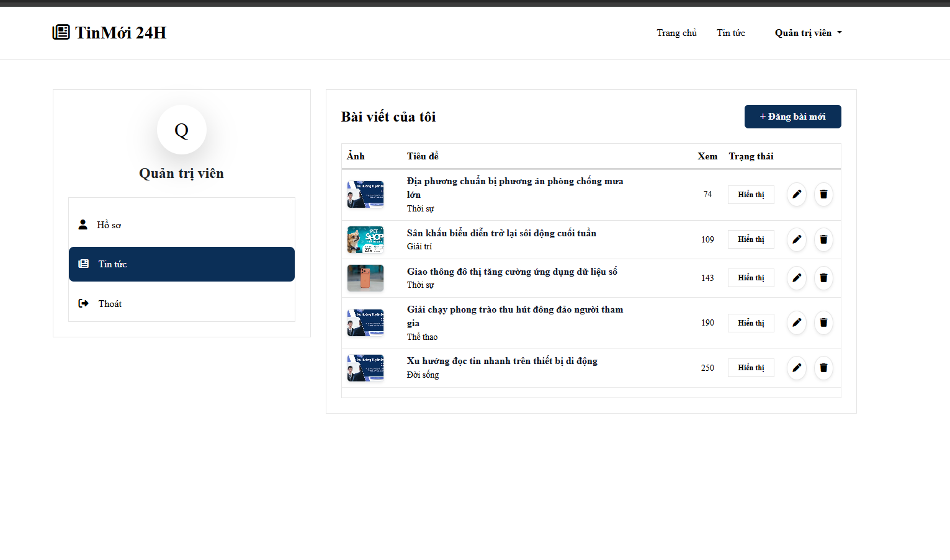The height and width of the screenshot is (560, 950).
Task: Delete the Giải chạy phong trào article
Action: (823, 323)
